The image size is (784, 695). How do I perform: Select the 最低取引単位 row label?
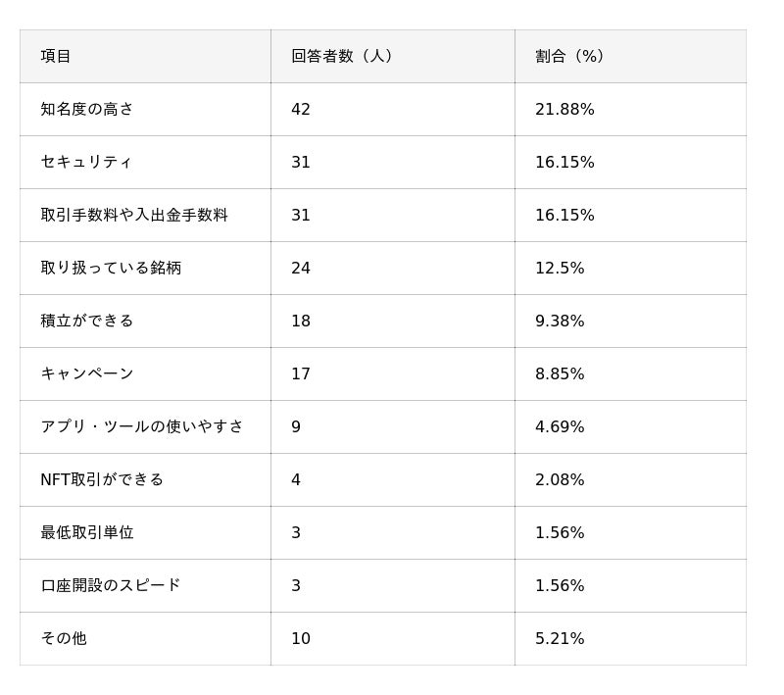87,532
